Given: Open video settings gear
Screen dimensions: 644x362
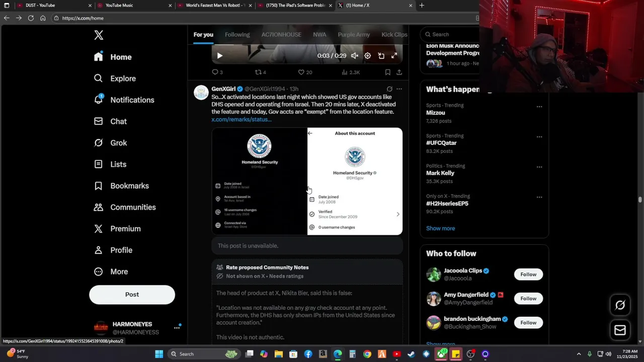Looking at the screenshot, I should click(x=367, y=56).
